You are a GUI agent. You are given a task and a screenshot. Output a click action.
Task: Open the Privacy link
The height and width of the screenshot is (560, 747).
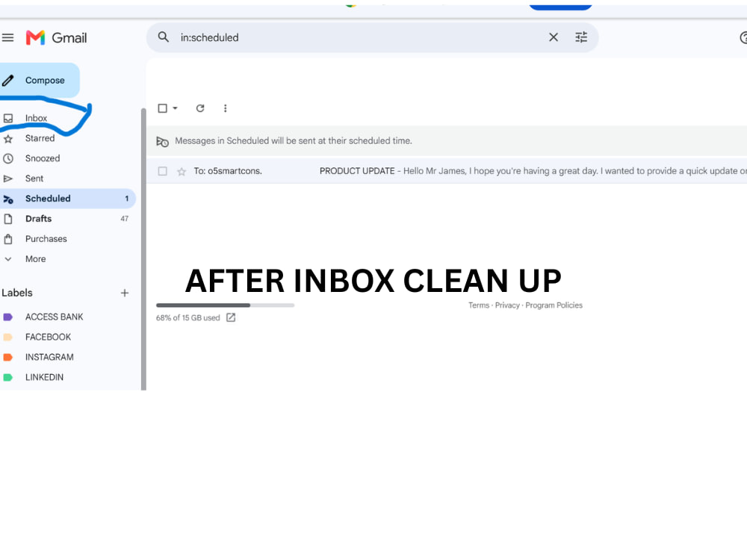[x=507, y=305]
